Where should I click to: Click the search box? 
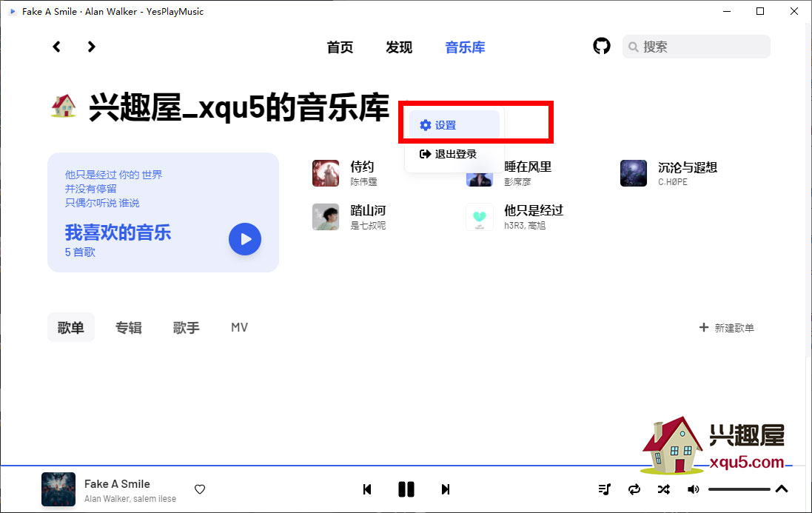tap(696, 47)
